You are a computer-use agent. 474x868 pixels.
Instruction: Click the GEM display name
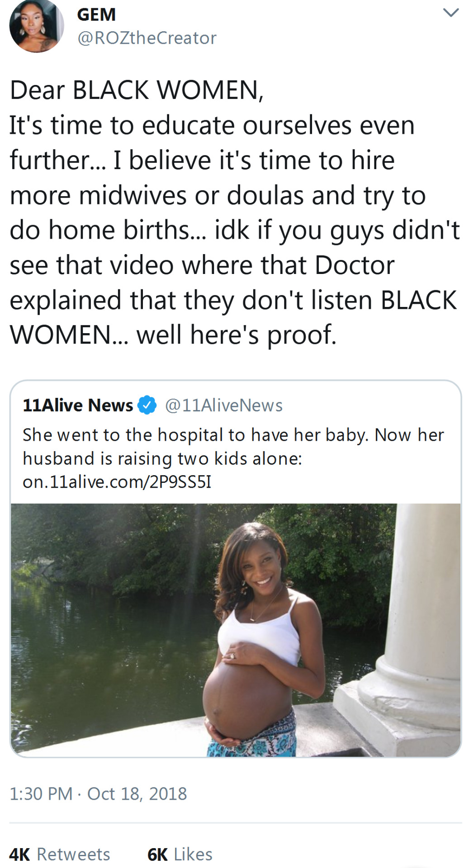[96, 14]
